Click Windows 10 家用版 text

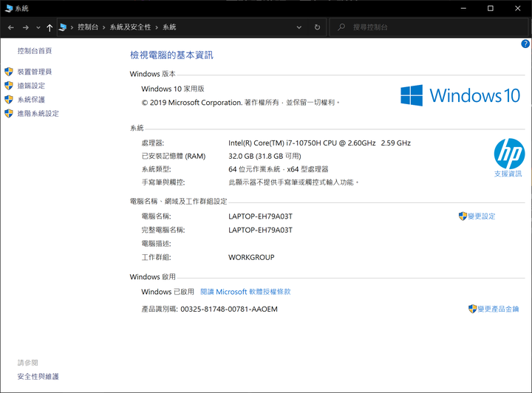click(x=173, y=89)
